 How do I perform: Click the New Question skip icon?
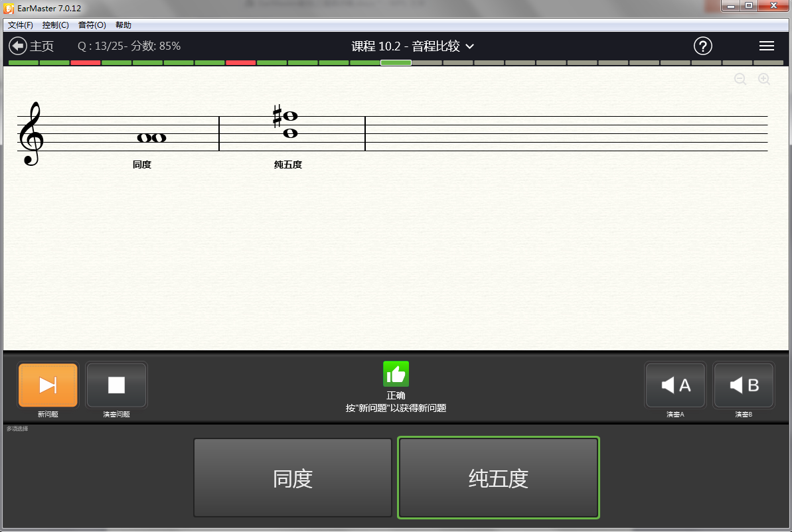(47, 385)
